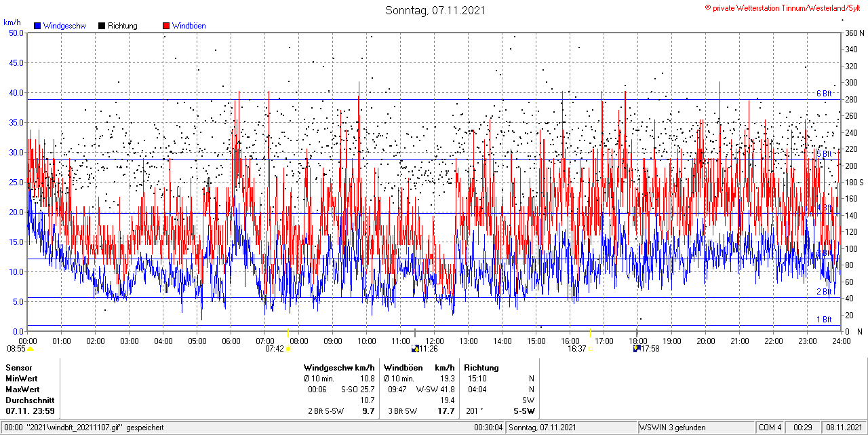The width and height of the screenshot is (868, 435).
Task: Click the 18:00 time axis label
Action: pyautogui.click(x=637, y=341)
